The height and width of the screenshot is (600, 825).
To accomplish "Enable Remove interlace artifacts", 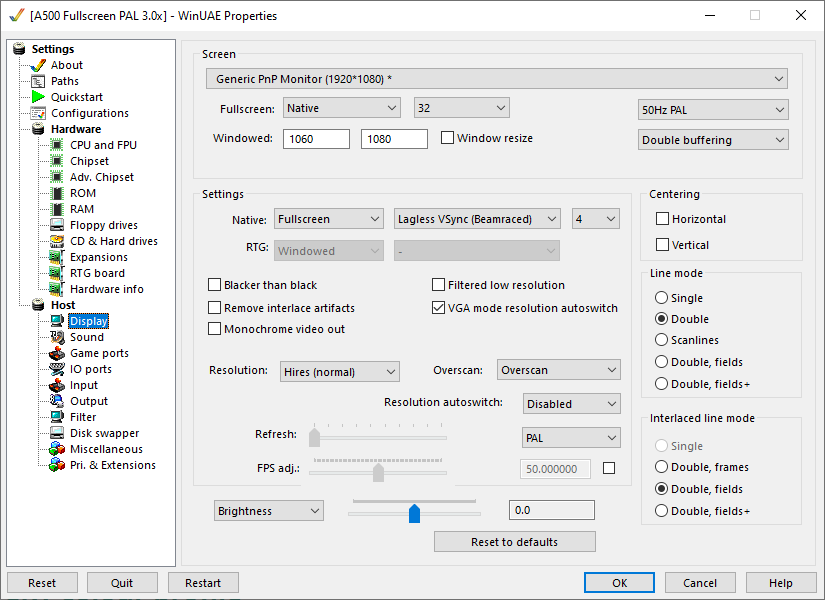I will [215, 307].
